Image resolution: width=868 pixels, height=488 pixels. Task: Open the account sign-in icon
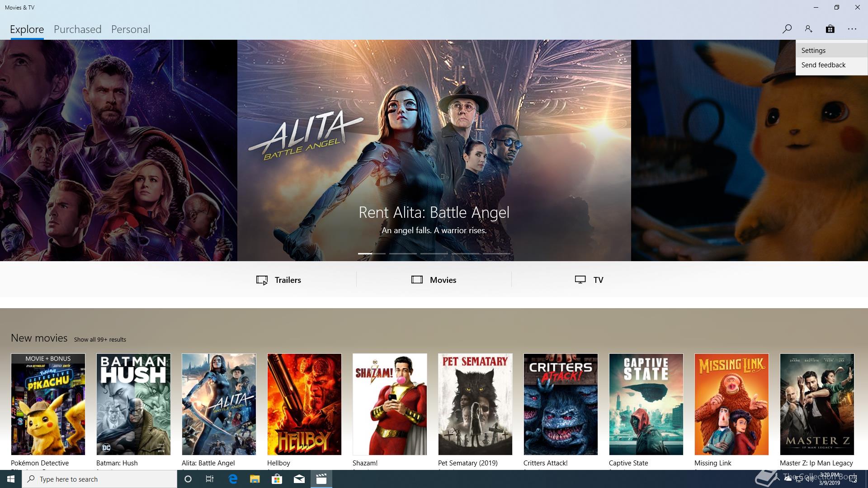tap(808, 29)
